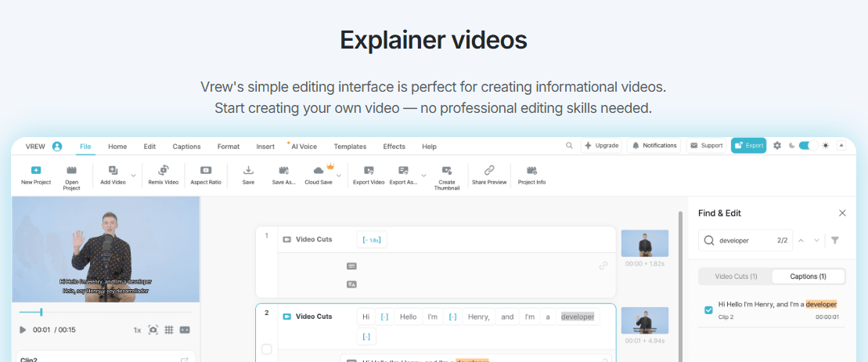Switch to Captions (1) results tab
The width and height of the screenshot is (868, 362).
pyautogui.click(x=809, y=276)
